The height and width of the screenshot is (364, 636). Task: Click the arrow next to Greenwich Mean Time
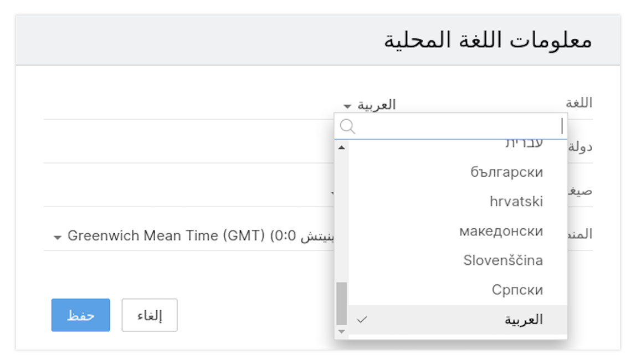[57, 237]
